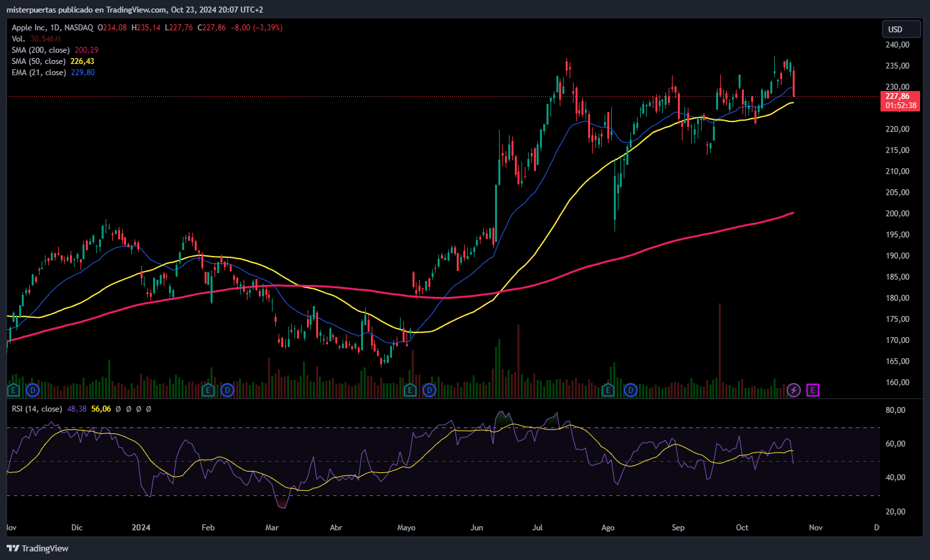Open the dividend marker in February
This screenshot has height=560, width=930.
pos(227,390)
